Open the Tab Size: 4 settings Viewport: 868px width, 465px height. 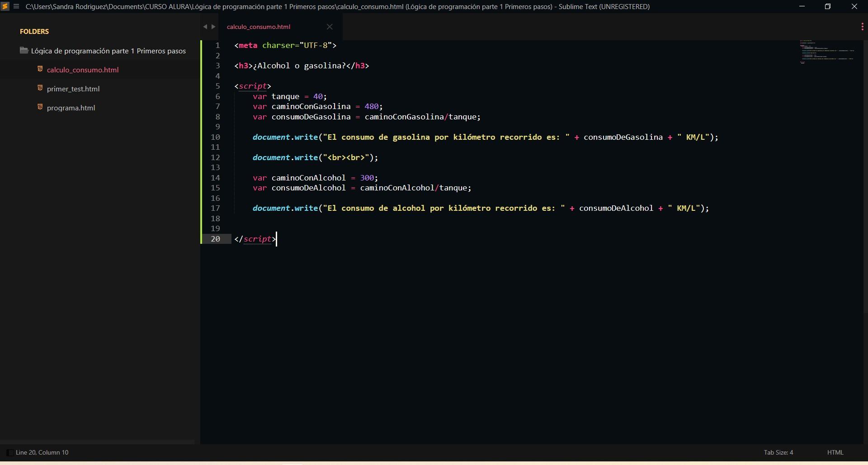point(778,452)
